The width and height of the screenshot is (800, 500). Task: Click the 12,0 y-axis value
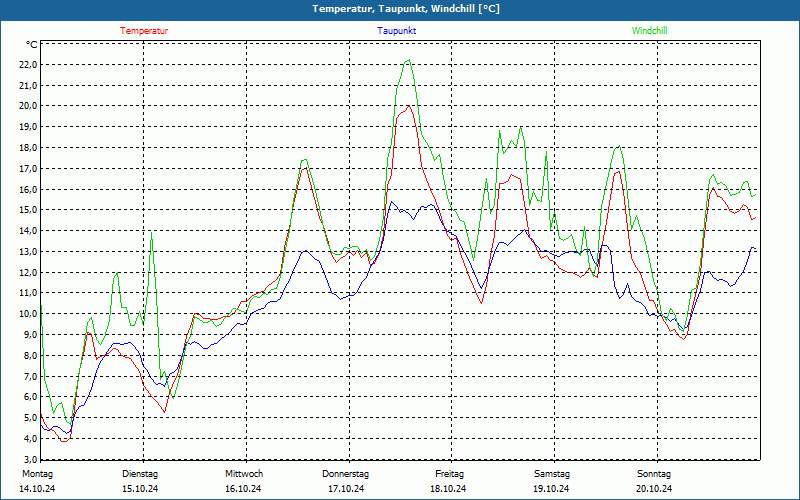tap(28, 272)
